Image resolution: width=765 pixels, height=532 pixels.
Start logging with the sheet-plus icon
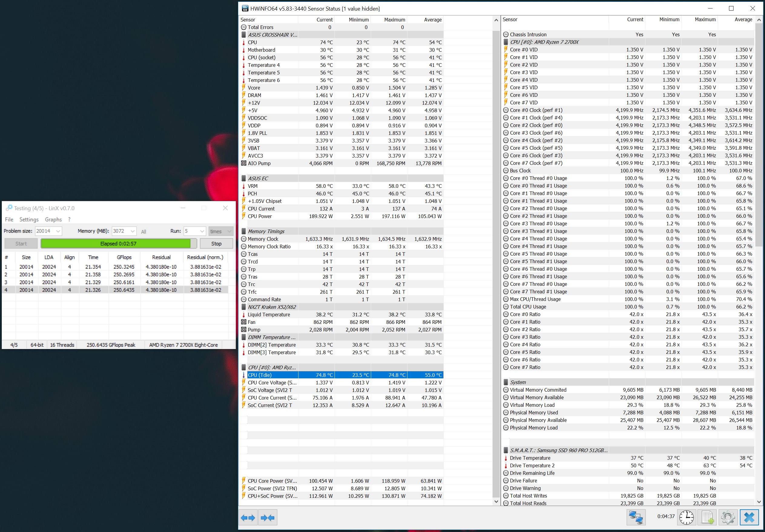point(707,517)
